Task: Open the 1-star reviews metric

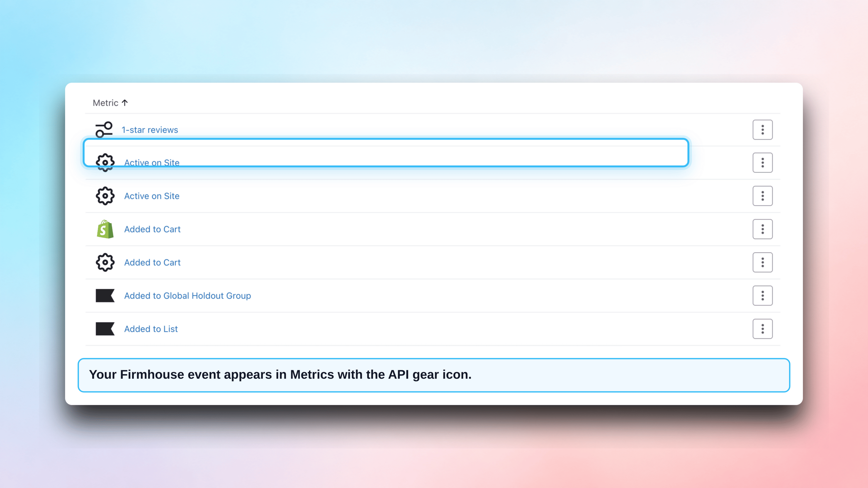Action: point(149,130)
